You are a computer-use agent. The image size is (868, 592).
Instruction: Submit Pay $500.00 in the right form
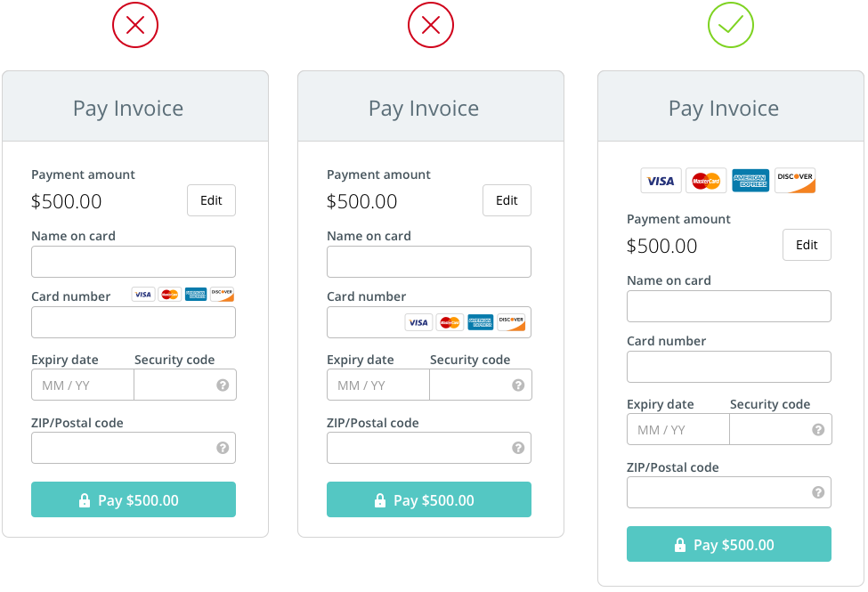[729, 544]
